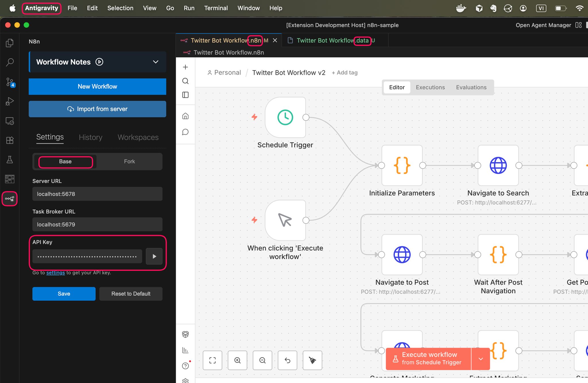Switch to Twitter Bot Workflow.data editor tab
This screenshot has width=588, height=383.
coord(335,40)
